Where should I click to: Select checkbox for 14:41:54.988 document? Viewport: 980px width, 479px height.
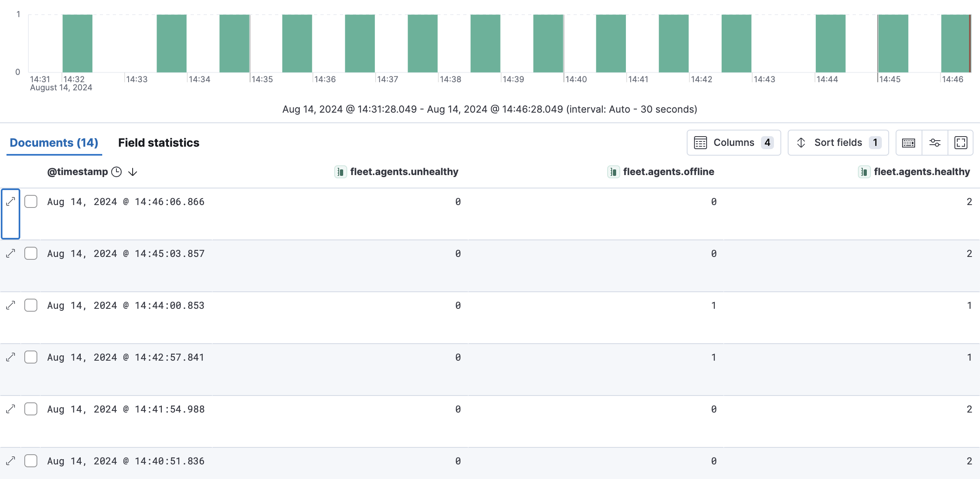point(31,409)
